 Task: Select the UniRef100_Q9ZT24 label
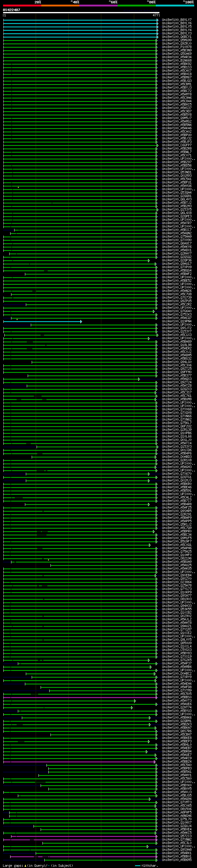point(176,382)
